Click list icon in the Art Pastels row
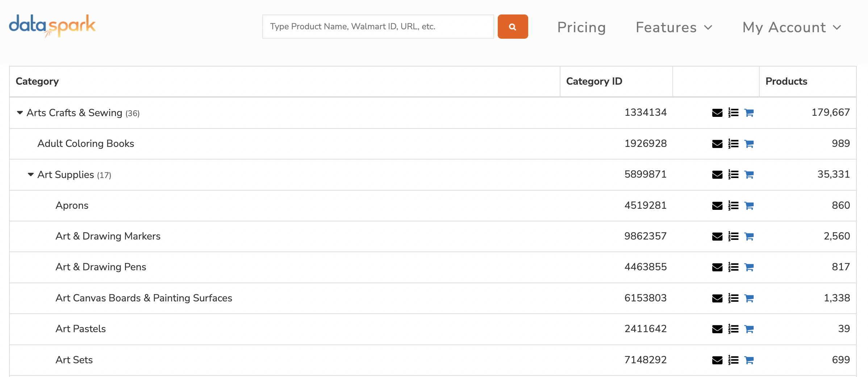Screen dimensions: 868x377 coord(733,329)
